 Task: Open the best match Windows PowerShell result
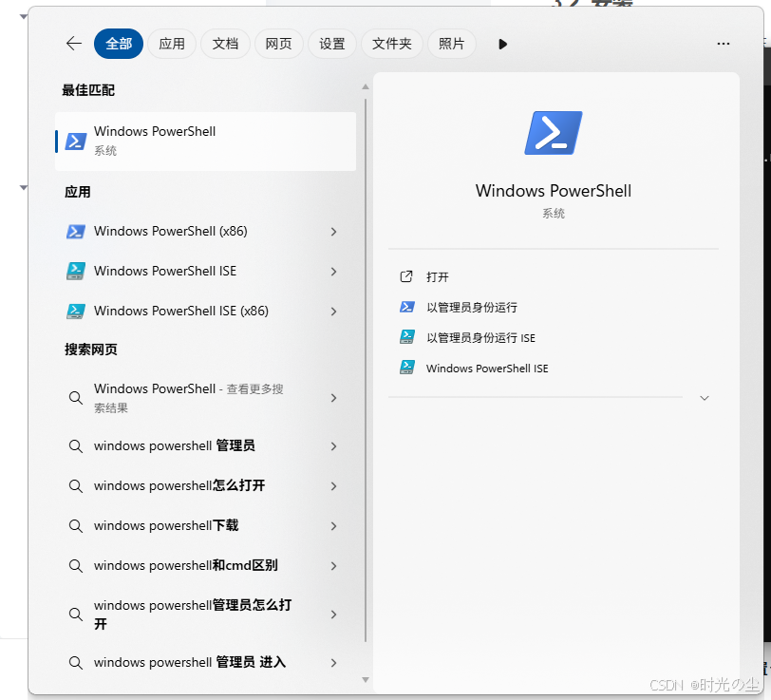point(205,142)
